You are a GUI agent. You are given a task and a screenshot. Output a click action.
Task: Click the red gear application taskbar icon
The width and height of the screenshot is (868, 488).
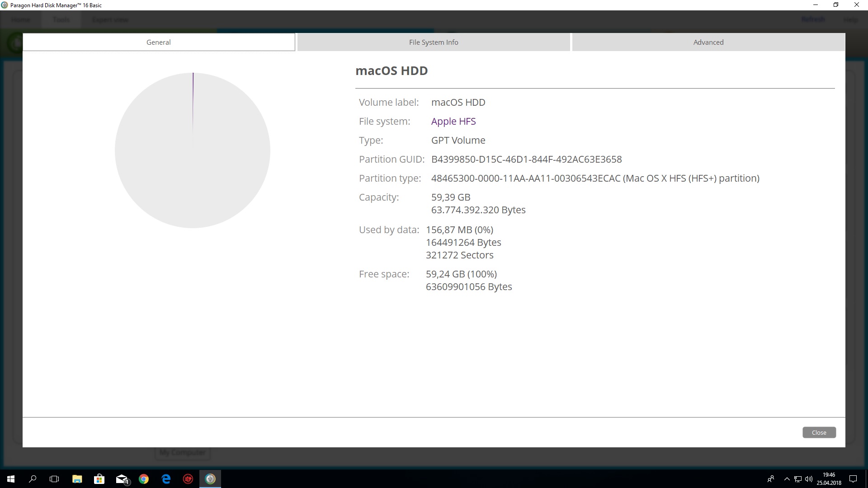coord(188,479)
